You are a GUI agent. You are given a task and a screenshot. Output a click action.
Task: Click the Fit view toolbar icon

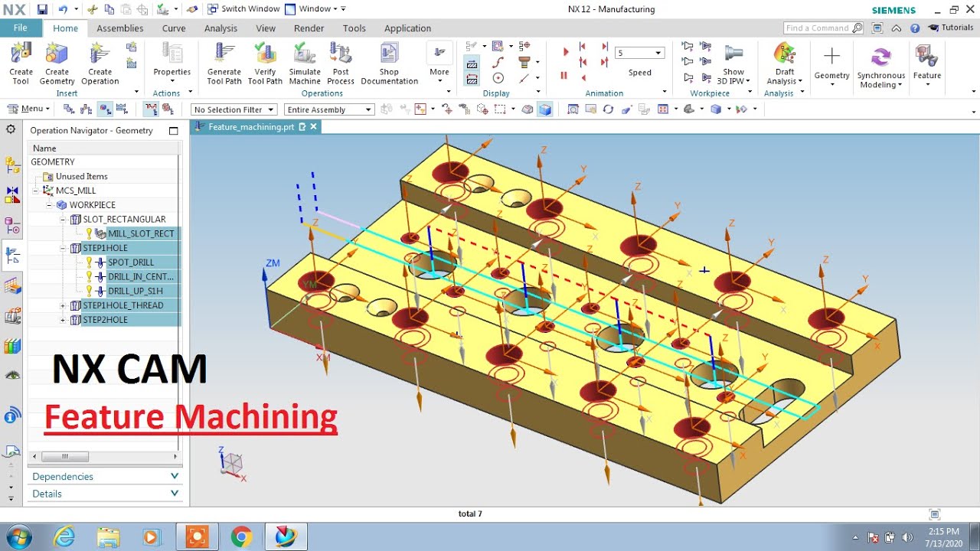coord(573,109)
